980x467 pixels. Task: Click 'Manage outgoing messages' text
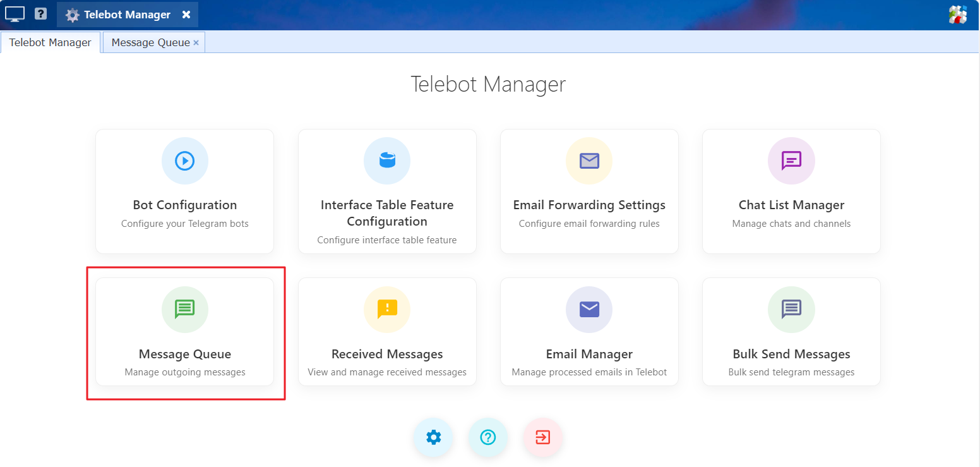coord(185,372)
